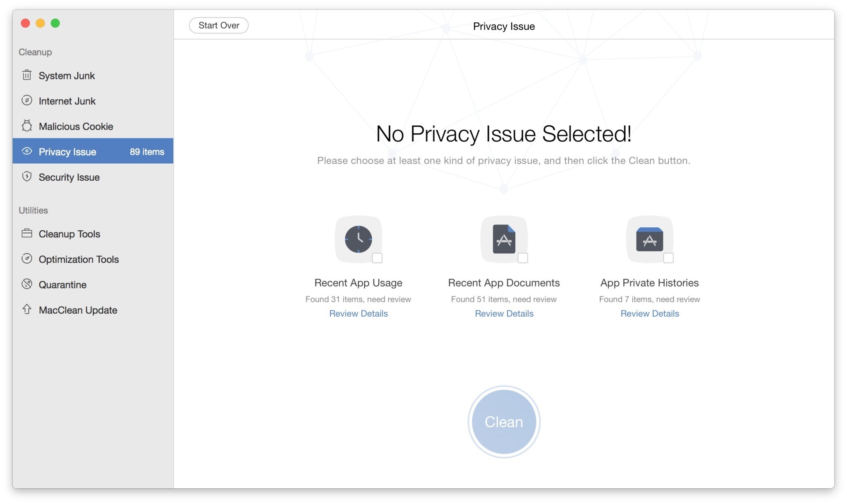Open the Internet Junk section
This screenshot has height=504, width=847.
coord(67,100)
